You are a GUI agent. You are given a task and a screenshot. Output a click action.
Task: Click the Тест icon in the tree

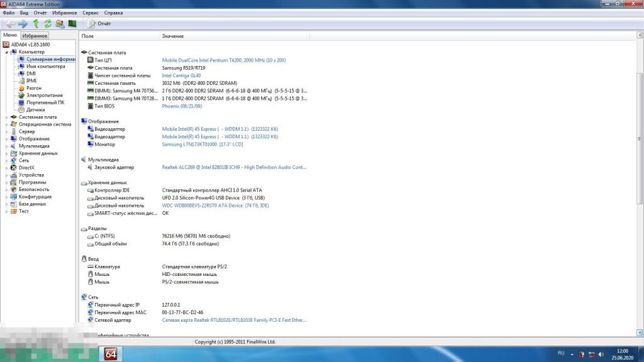14,211
